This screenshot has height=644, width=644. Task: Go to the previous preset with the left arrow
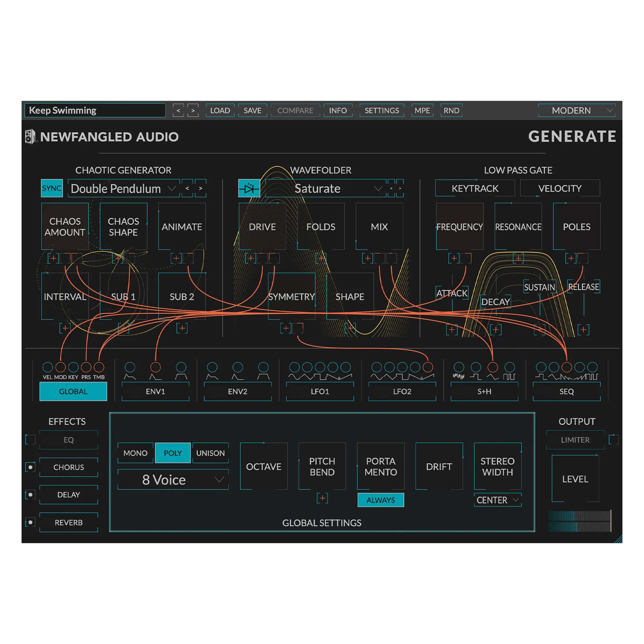pyautogui.click(x=178, y=110)
